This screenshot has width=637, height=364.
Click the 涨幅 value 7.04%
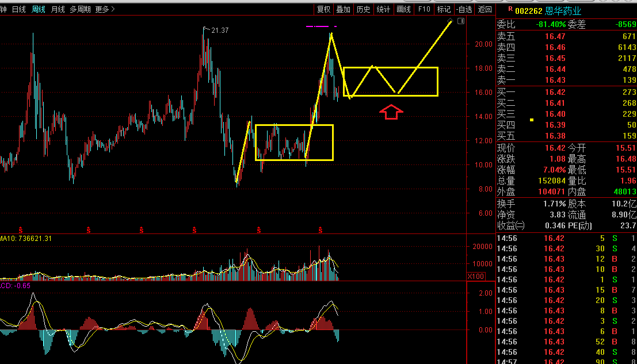tap(555, 170)
